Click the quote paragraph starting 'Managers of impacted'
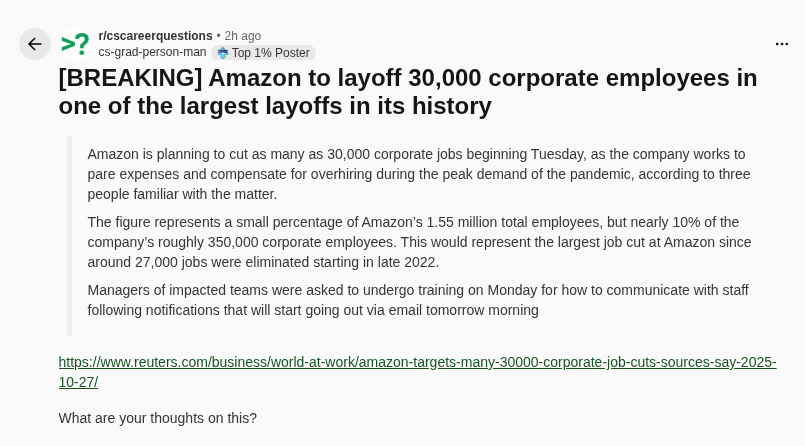The width and height of the screenshot is (805, 446). click(418, 300)
